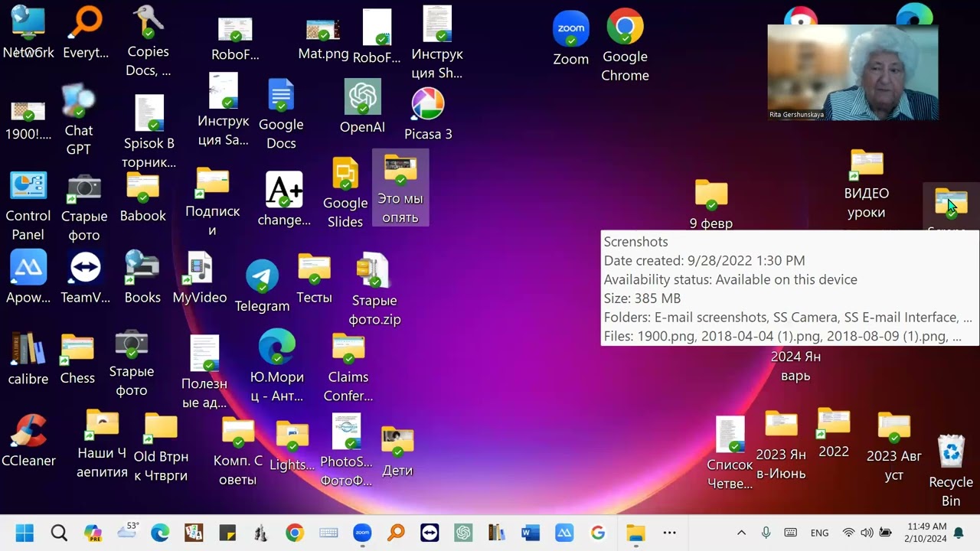The height and width of the screenshot is (551, 980).
Task: Select the Picasa 3 desktop shortcut
Action: coord(428,114)
